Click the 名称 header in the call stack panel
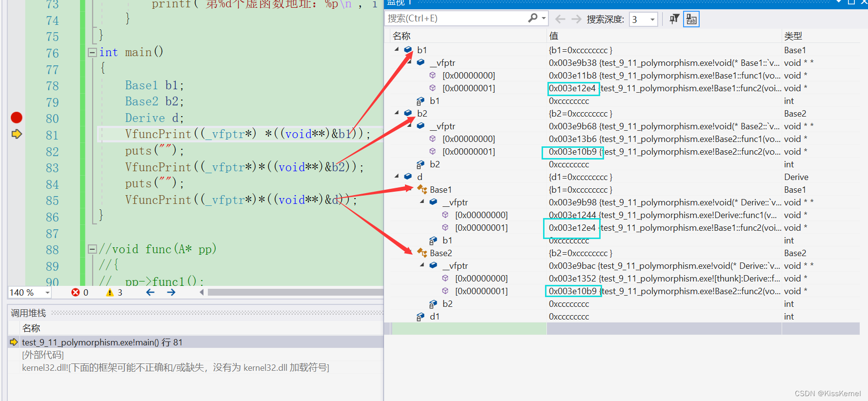This screenshot has height=401, width=868. click(x=31, y=328)
